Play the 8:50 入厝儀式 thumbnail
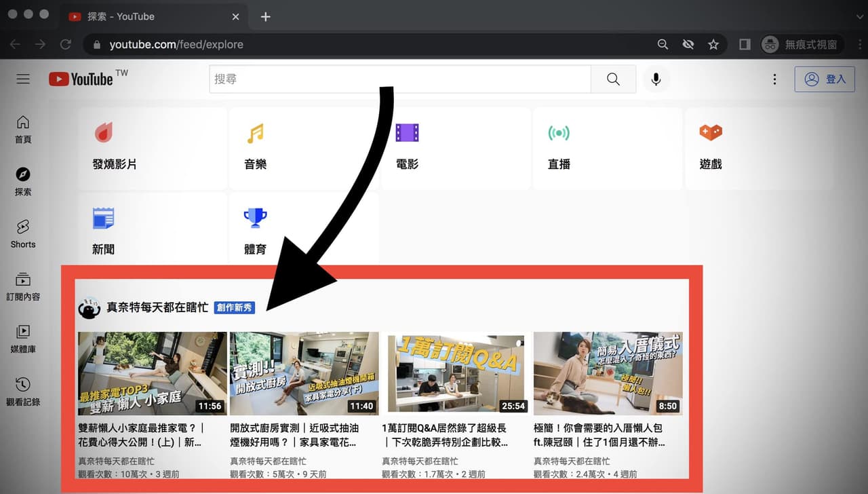Image resolution: width=868 pixels, height=494 pixels. pos(608,373)
